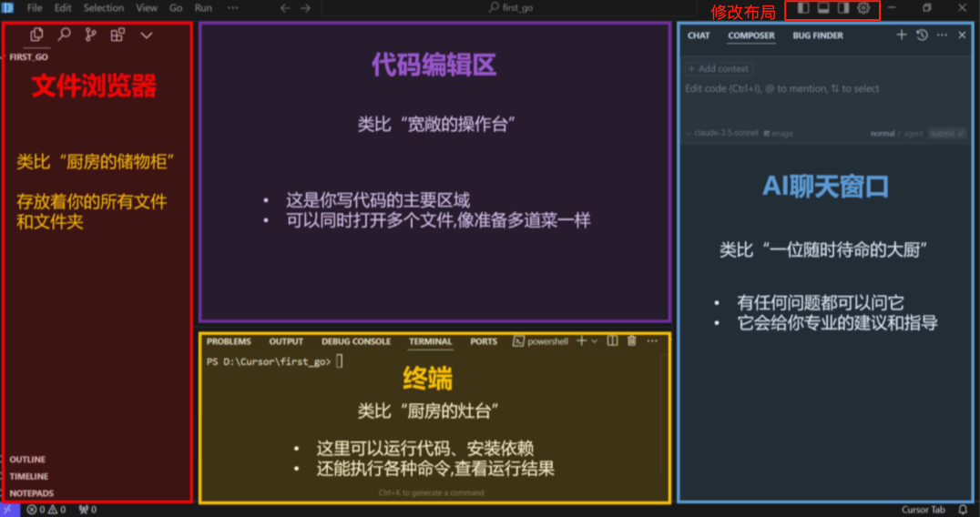This screenshot has height=517, width=980.
Task: Open the Run menu
Action: point(203,8)
